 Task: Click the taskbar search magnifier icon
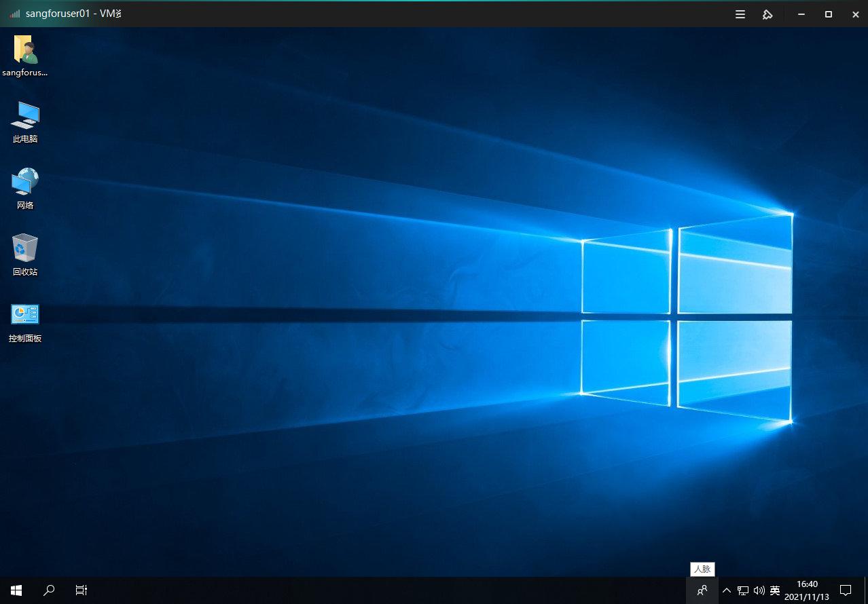[x=49, y=590]
